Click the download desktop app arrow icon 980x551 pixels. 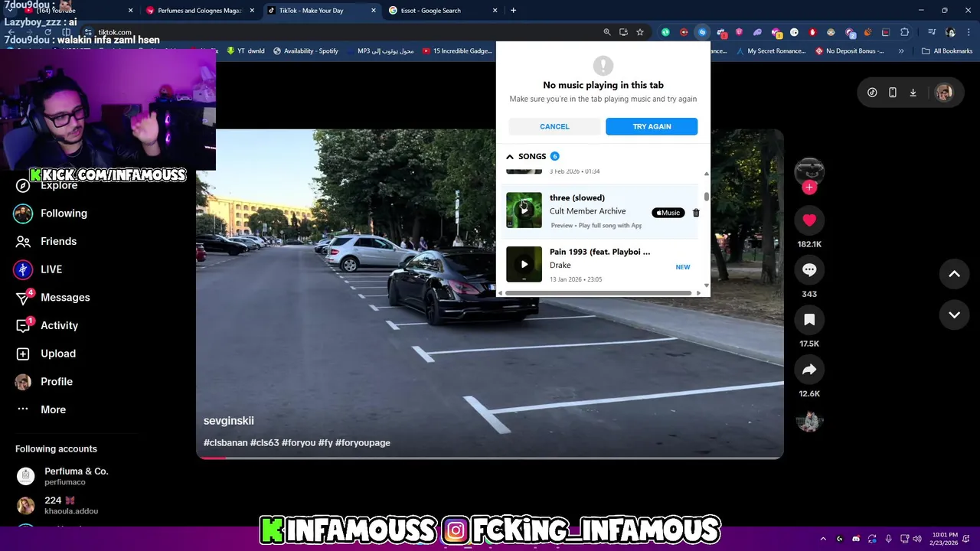click(913, 93)
